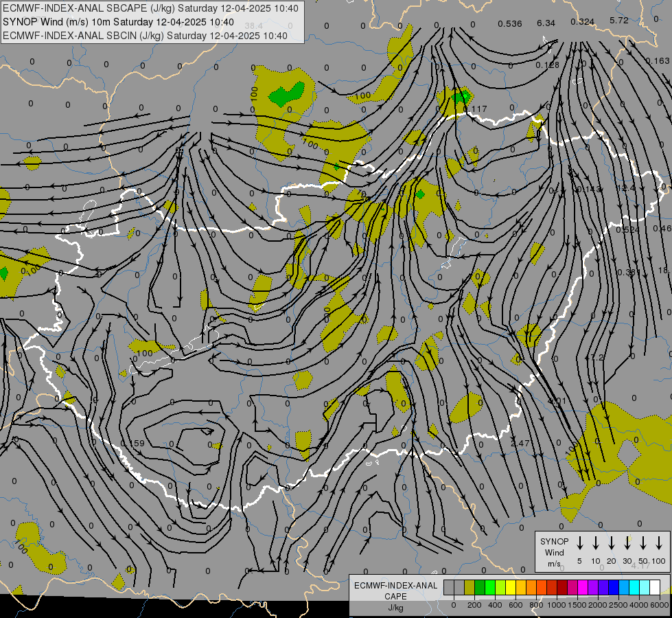Choose the pure blue swatch left of 2500 tick
672x618 pixels.
[x=614, y=587]
